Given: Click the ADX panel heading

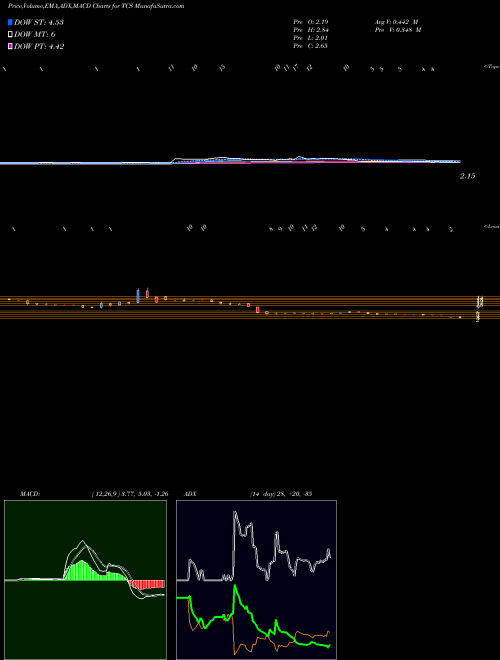Looking at the screenshot, I should point(191,494).
